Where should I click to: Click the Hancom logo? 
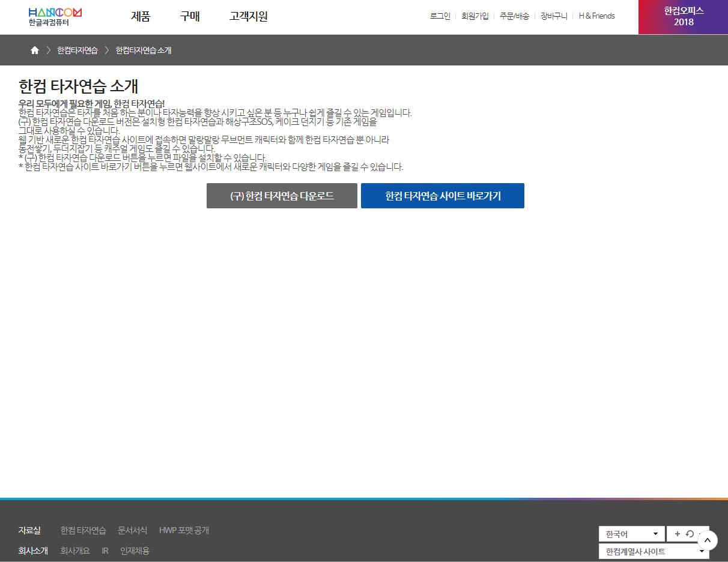coord(55,17)
